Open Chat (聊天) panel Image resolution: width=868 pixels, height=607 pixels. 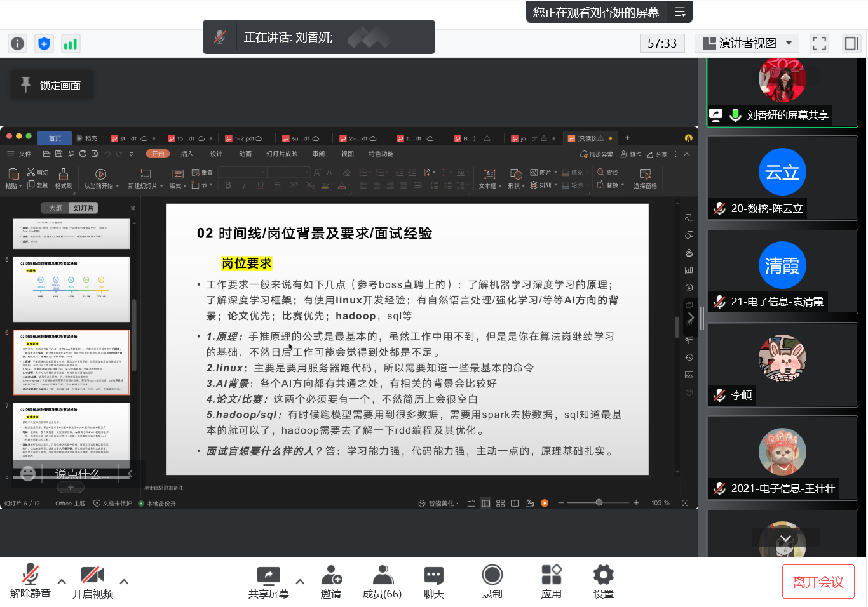[x=434, y=581]
